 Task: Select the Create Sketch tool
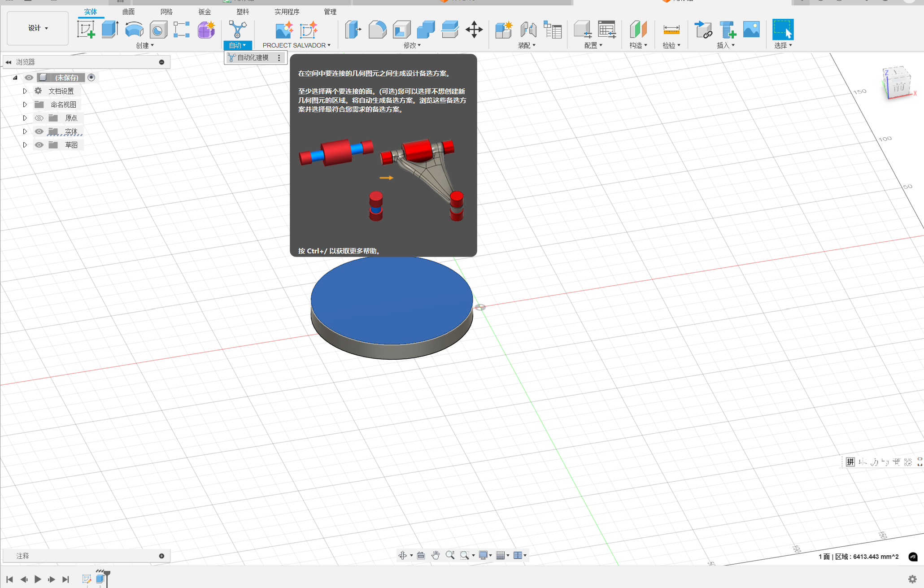(x=86, y=30)
